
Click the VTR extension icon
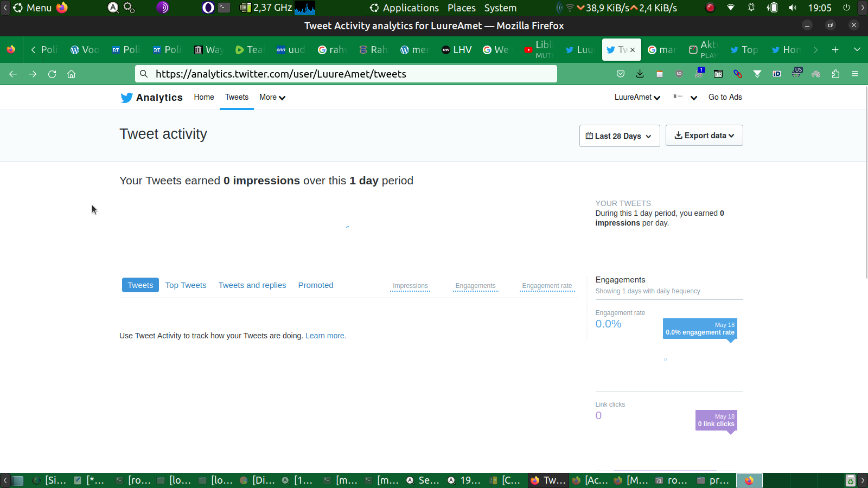[x=718, y=74]
